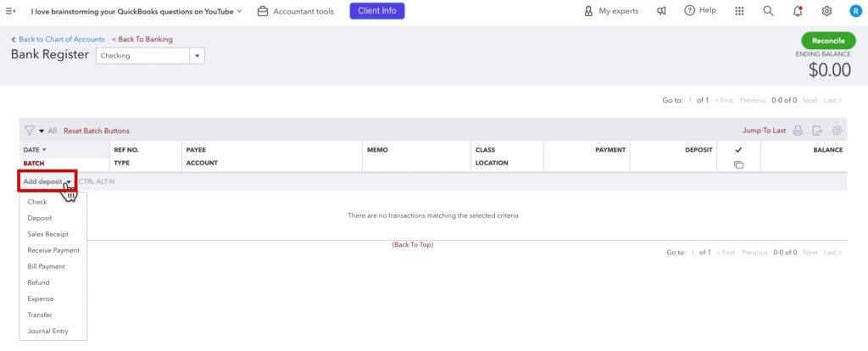
Task: Click the $0.00 ending balance
Action: coord(829,70)
